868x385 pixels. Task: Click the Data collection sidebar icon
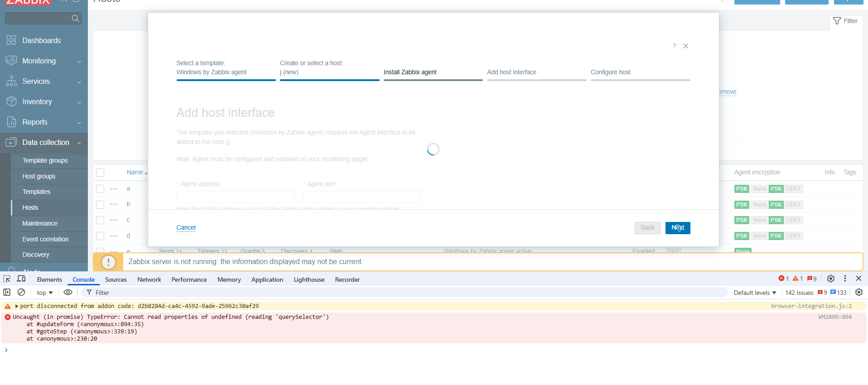point(11,142)
